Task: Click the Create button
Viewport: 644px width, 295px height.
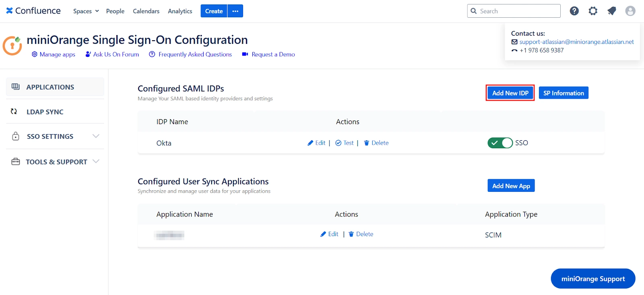Action: (214, 11)
